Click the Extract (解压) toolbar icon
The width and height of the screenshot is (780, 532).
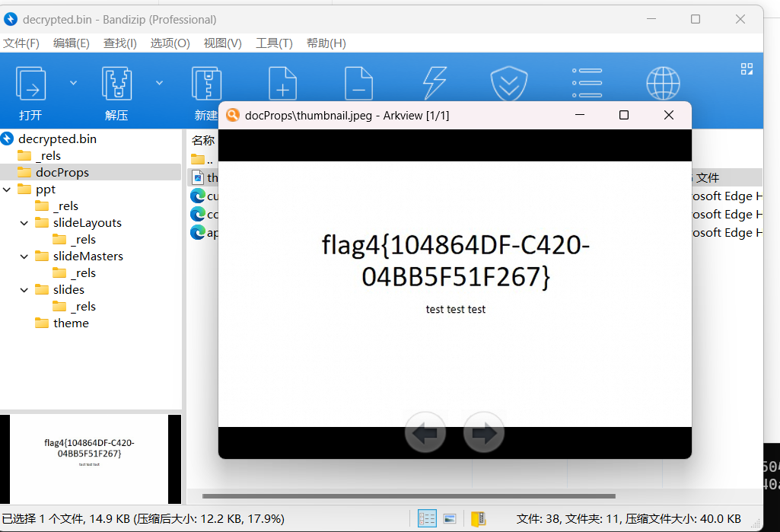pos(116,84)
